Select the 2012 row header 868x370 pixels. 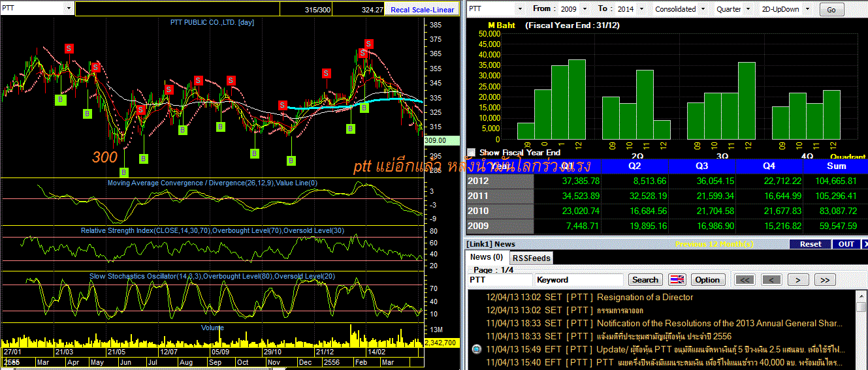pyautogui.click(x=500, y=181)
